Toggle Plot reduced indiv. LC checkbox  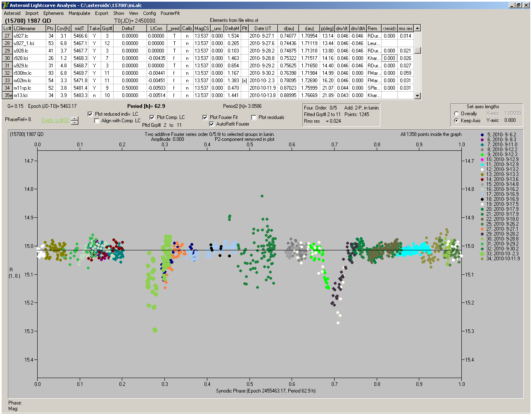pos(90,114)
